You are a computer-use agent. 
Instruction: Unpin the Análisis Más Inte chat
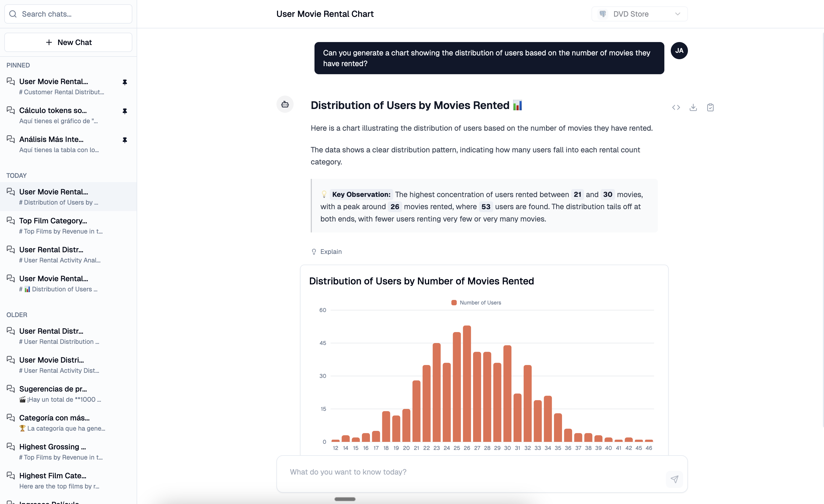125,140
